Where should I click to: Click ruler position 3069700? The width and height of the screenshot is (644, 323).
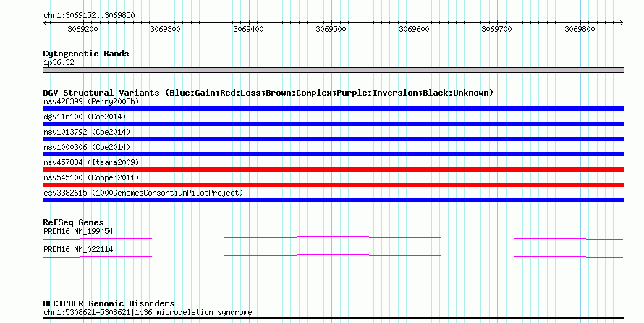tap(497, 29)
